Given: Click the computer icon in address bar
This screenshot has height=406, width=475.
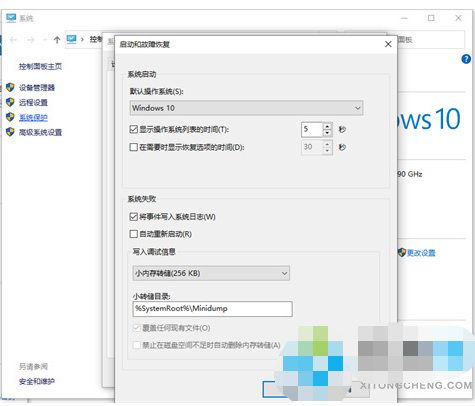Looking at the screenshot, I should coord(71,39).
